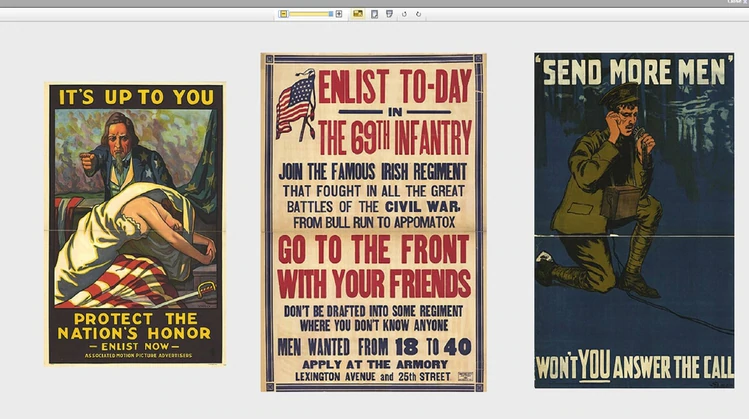
Task: Rotate image clockwise
Action: [x=418, y=14]
